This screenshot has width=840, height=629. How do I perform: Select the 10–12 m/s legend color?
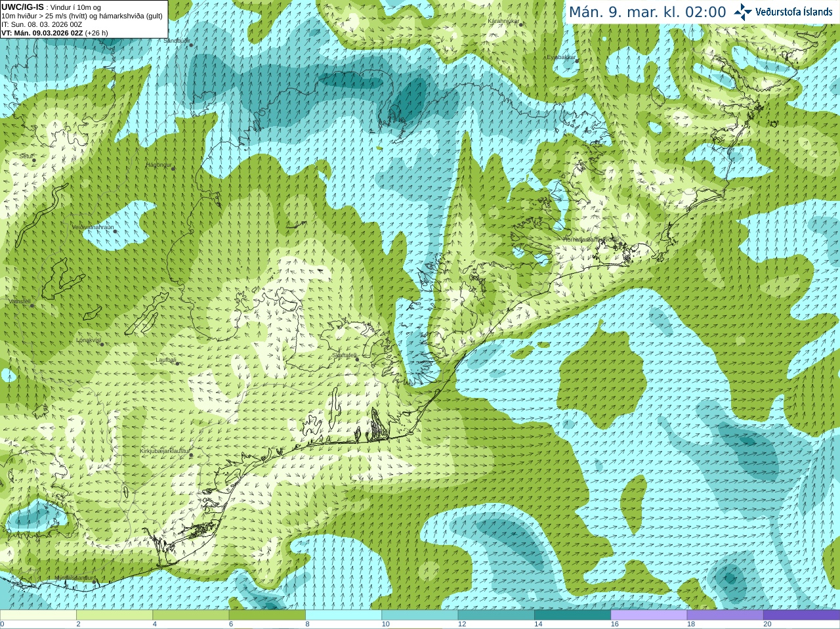tap(419, 615)
